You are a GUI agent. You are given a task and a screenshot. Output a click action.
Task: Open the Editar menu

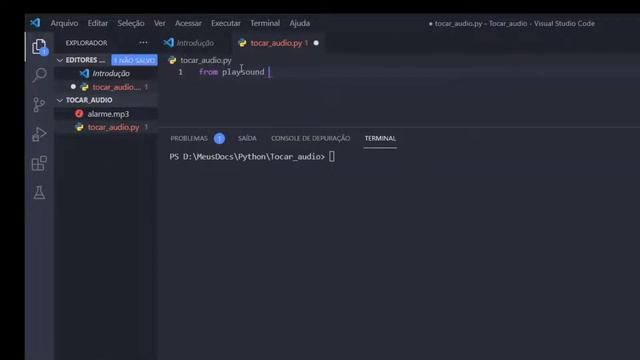[98, 23]
